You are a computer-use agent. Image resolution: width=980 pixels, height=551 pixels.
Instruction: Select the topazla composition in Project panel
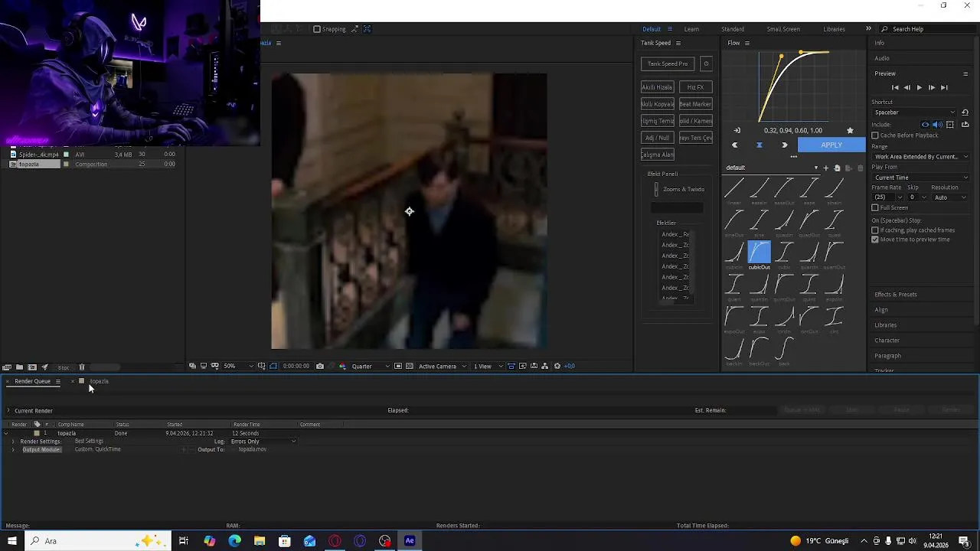29,165
